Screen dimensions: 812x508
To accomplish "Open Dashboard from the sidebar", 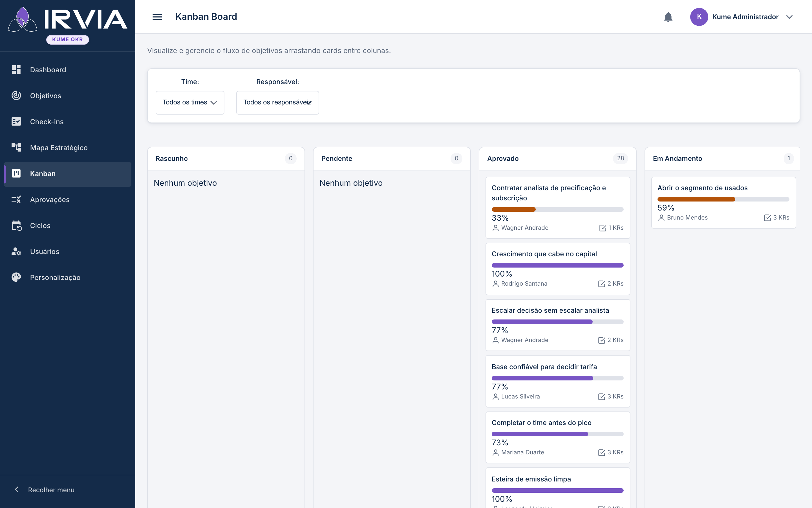I will [67, 69].
